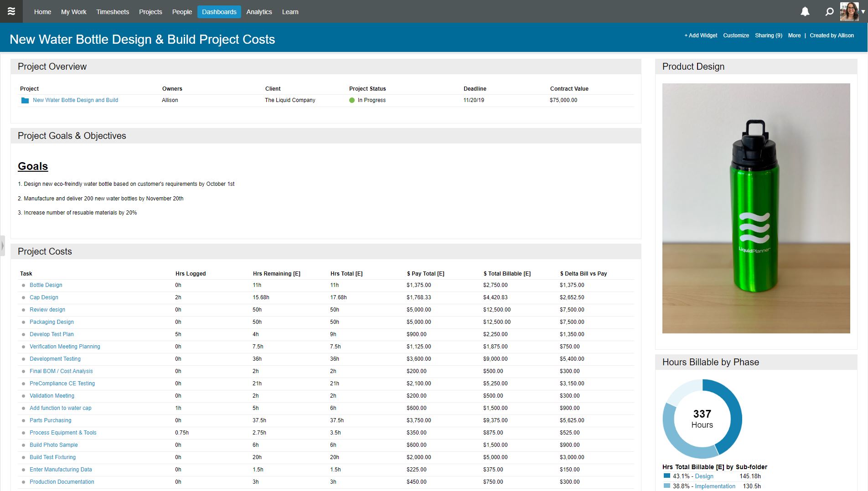Click the $ Total Billable [E] column header
Image resolution: width=868 pixels, height=491 pixels.
[507, 274]
